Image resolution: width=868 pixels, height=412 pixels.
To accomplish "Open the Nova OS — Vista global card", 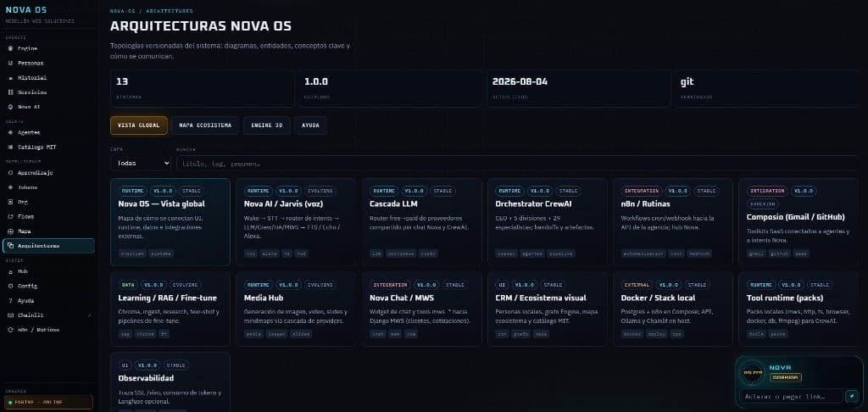I will coord(170,222).
